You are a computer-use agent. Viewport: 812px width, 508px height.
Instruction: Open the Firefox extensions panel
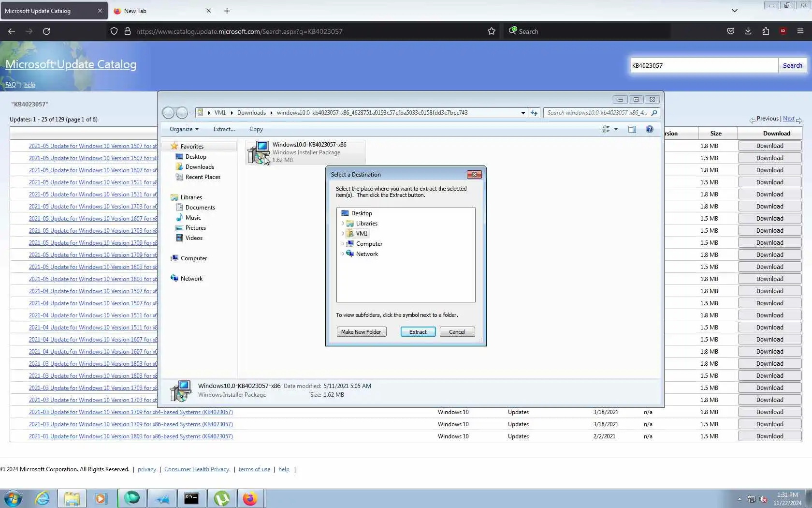point(766,31)
